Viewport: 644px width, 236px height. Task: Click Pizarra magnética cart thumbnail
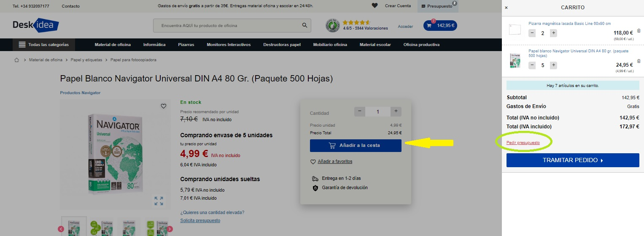click(x=515, y=30)
